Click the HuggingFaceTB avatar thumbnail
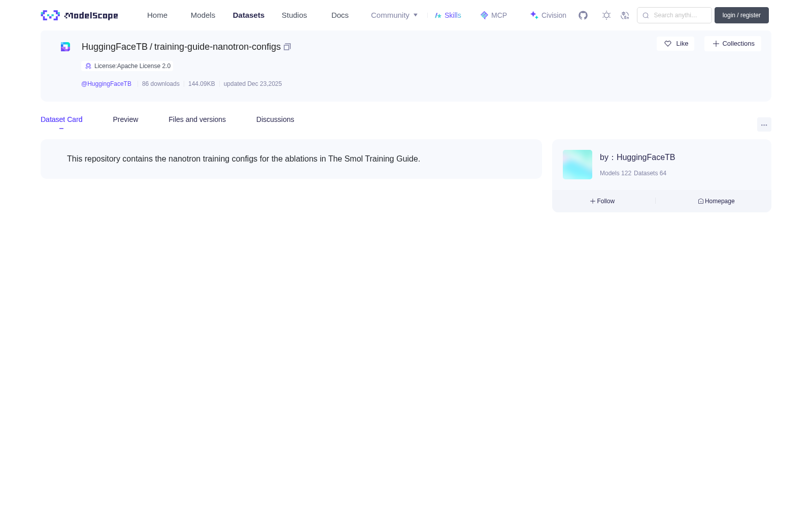Image resolution: width=812 pixels, height=508 pixels. click(x=578, y=165)
